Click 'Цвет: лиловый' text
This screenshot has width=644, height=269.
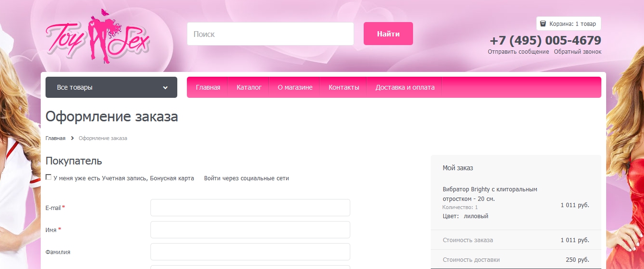pyautogui.click(x=465, y=216)
